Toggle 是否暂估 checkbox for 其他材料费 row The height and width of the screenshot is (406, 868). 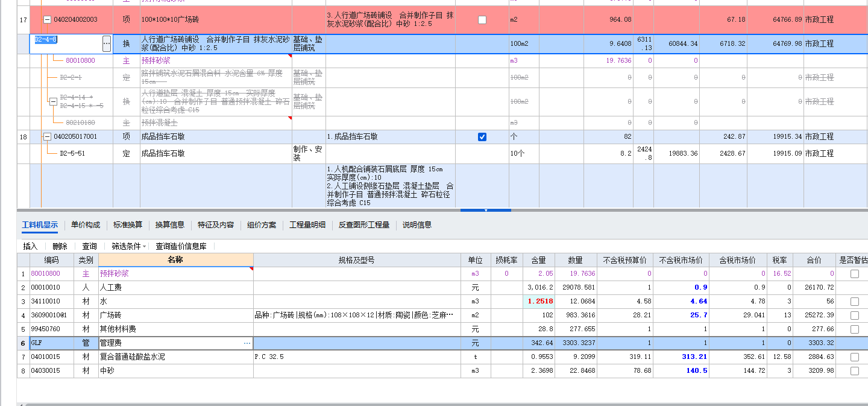click(855, 329)
